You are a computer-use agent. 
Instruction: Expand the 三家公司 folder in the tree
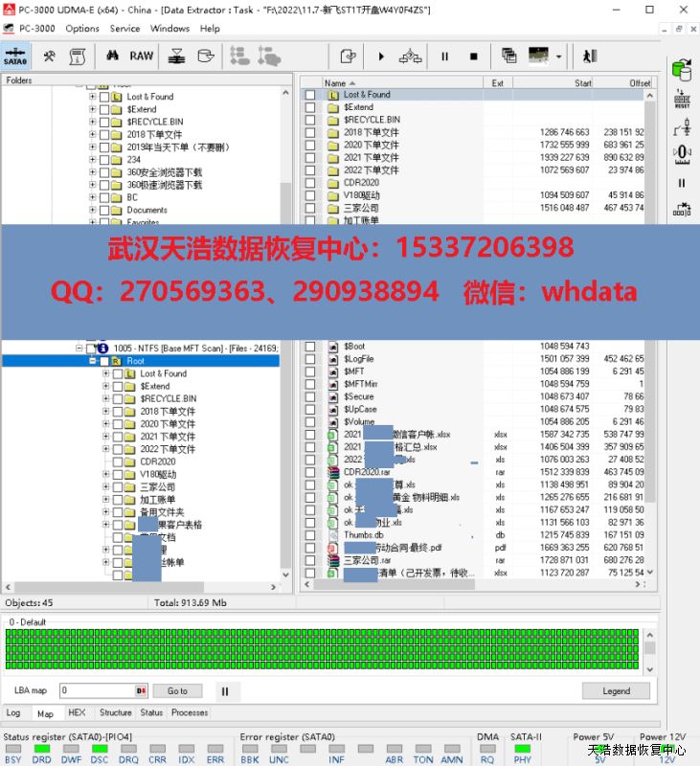click(105, 486)
